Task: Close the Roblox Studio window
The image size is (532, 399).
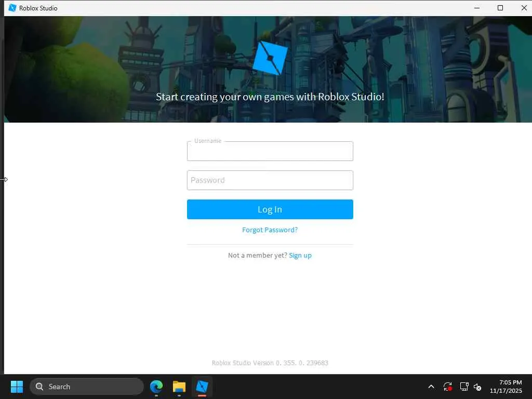Action: 524,8
